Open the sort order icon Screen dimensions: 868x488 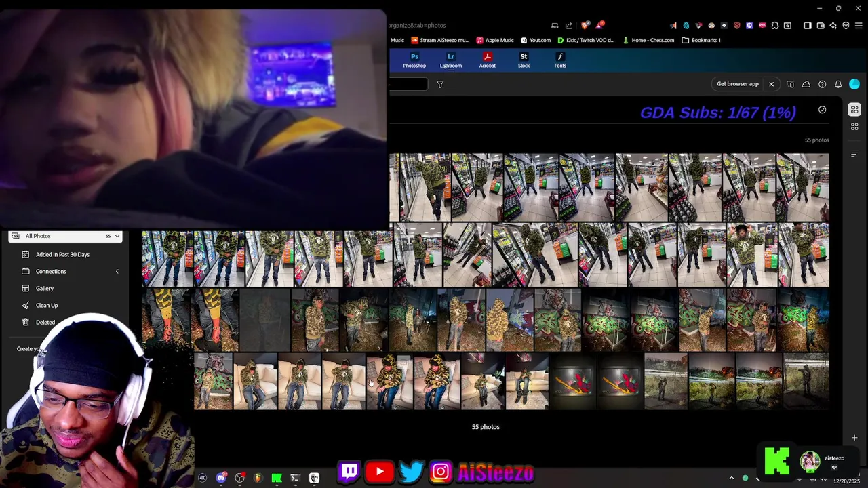coord(854,154)
